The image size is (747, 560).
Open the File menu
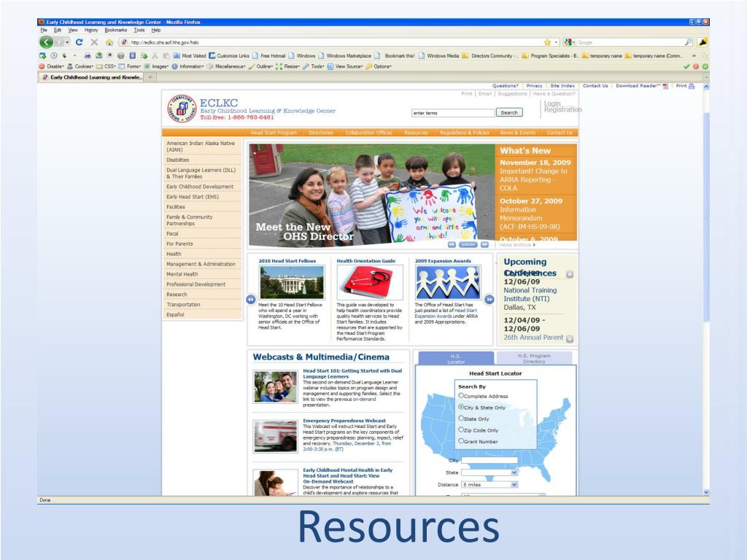tap(44, 30)
